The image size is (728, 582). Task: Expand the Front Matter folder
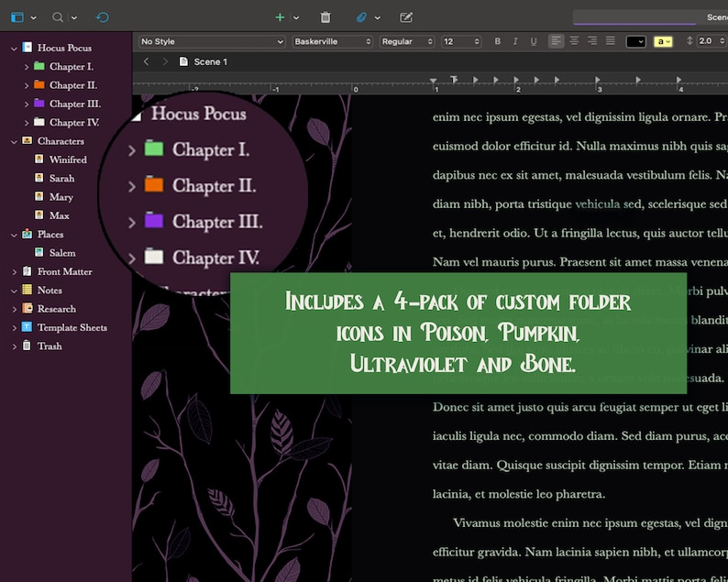coord(14,272)
